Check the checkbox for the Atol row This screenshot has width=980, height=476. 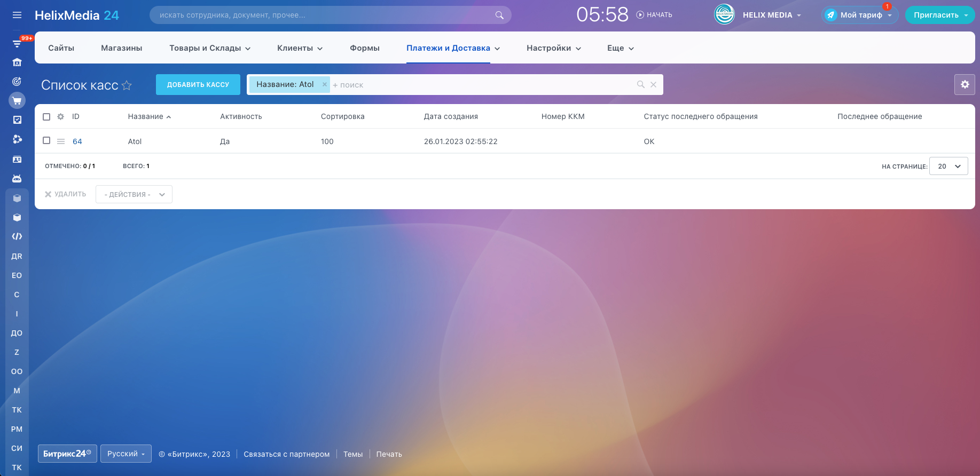pos(46,141)
